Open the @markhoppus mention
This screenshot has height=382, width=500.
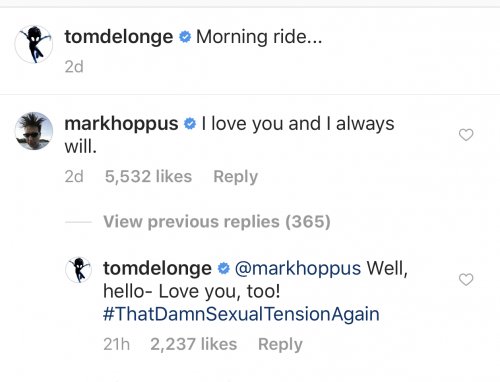click(x=298, y=269)
